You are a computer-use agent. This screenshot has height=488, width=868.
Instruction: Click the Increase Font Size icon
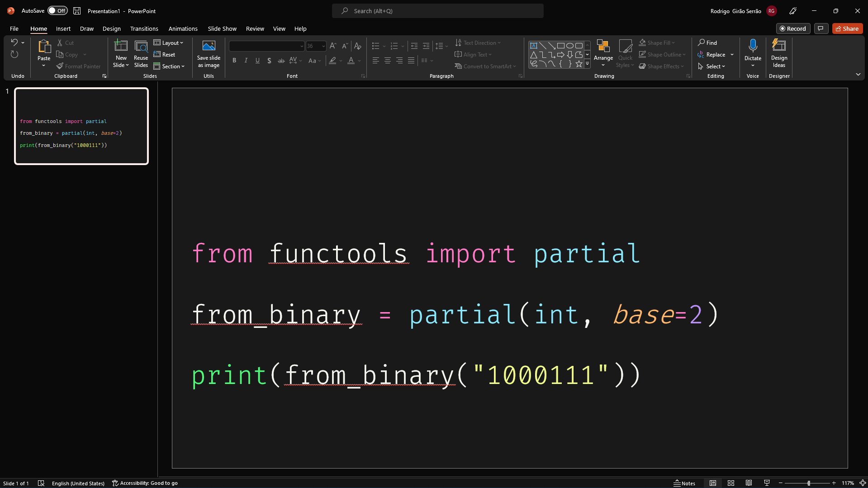(x=332, y=46)
